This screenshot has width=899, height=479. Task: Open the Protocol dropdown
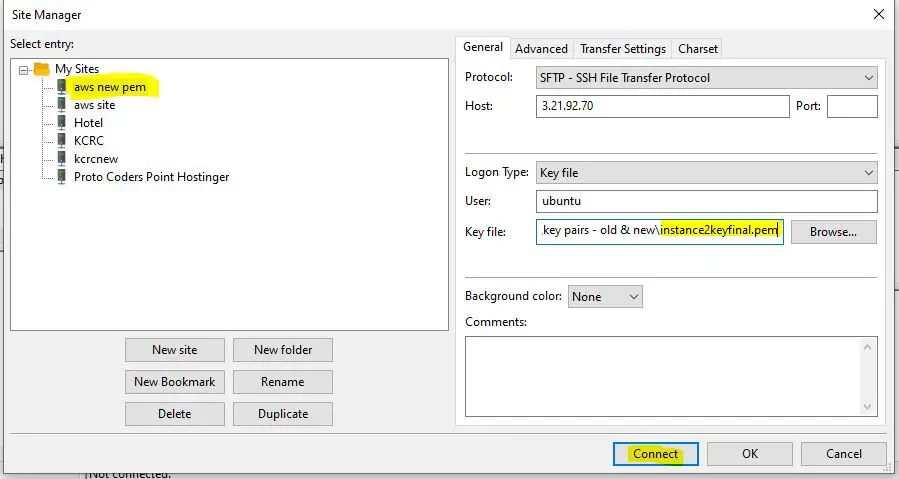[706, 77]
